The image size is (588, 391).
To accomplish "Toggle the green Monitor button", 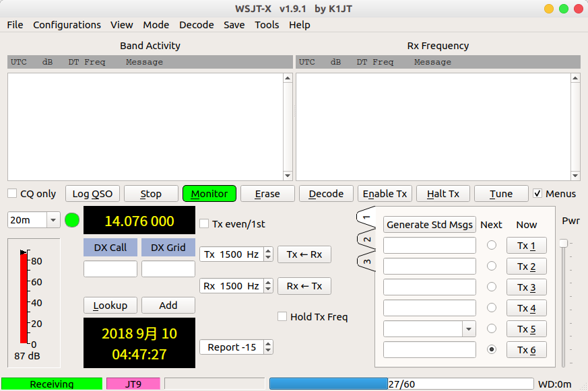I will (x=209, y=194).
